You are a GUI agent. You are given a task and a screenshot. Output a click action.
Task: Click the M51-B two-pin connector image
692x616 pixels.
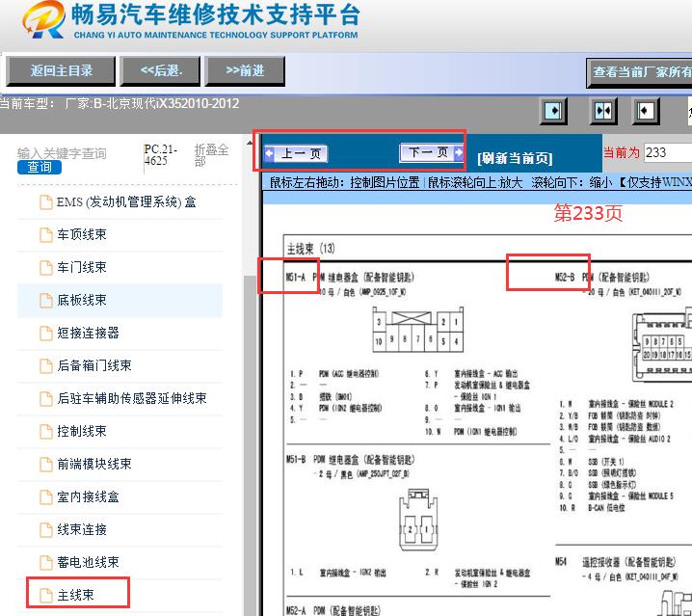click(418, 520)
